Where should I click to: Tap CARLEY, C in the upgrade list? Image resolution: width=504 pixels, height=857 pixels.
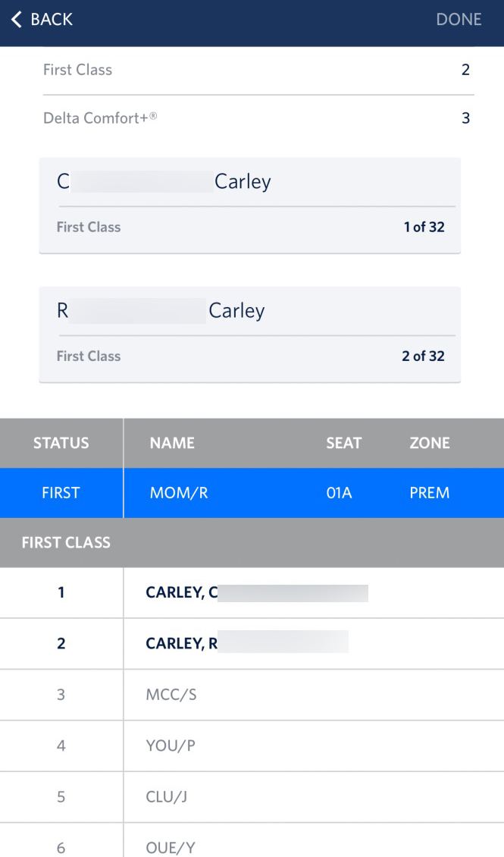(252, 593)
